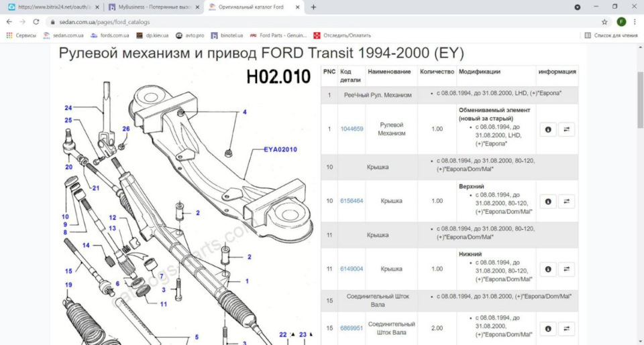Viewport: 644px width, 345px height.
Task: Open avto.pro bookmark
Action: point(190,36)
